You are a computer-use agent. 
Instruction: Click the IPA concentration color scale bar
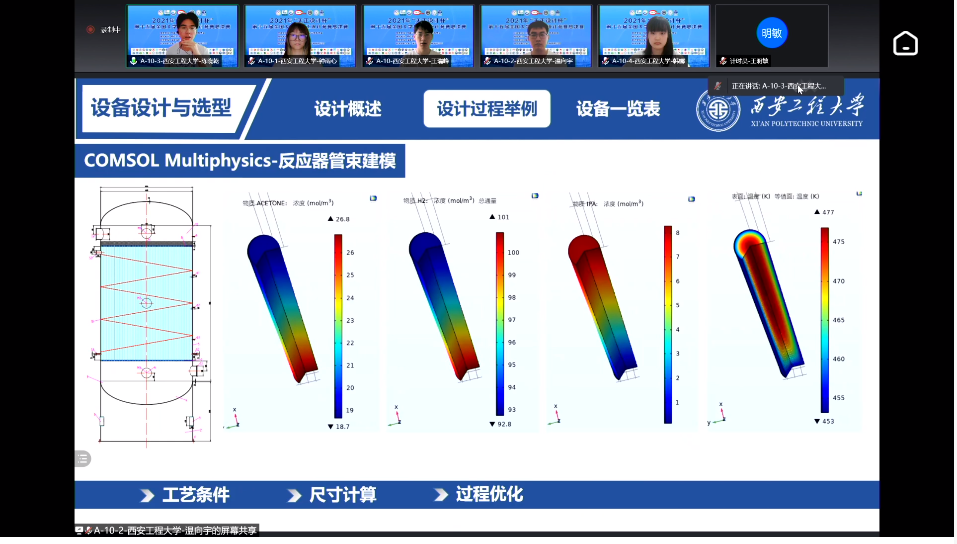[x=668, y=324]
